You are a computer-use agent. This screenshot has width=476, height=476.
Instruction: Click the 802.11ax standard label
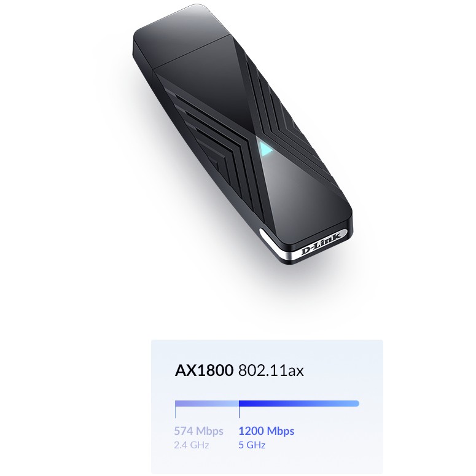tap(271, 370)
